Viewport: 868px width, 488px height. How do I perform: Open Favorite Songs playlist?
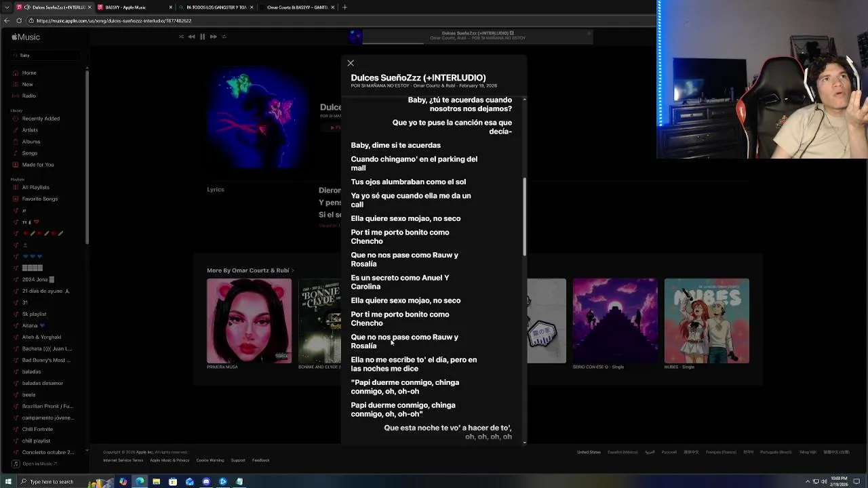point(40,199)
